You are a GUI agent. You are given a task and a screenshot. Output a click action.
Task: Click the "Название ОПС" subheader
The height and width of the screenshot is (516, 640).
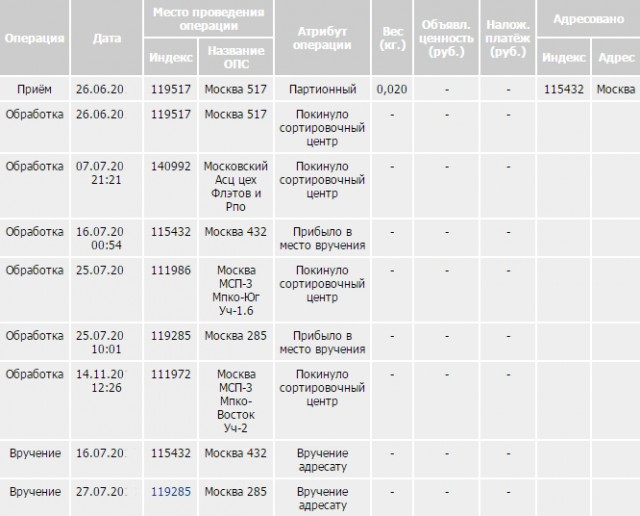pos(236,57)
